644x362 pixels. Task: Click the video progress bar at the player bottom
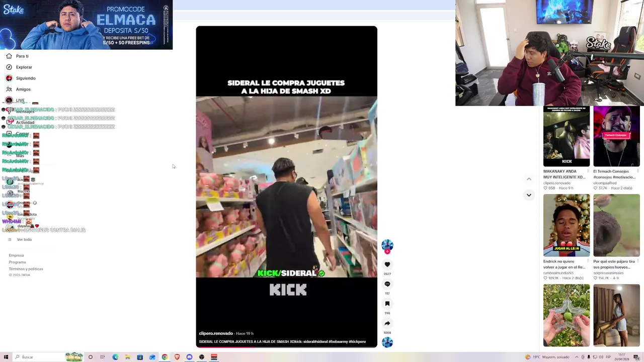(286, 347)
